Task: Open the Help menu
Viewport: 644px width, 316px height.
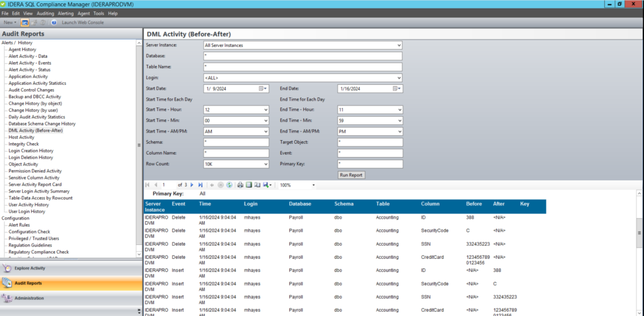Action: coord(113,14)
